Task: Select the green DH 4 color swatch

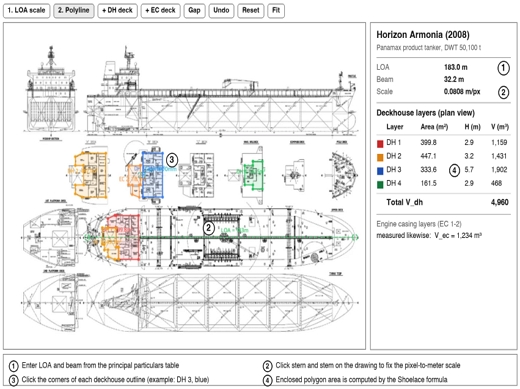Action: tap(380, 185)
